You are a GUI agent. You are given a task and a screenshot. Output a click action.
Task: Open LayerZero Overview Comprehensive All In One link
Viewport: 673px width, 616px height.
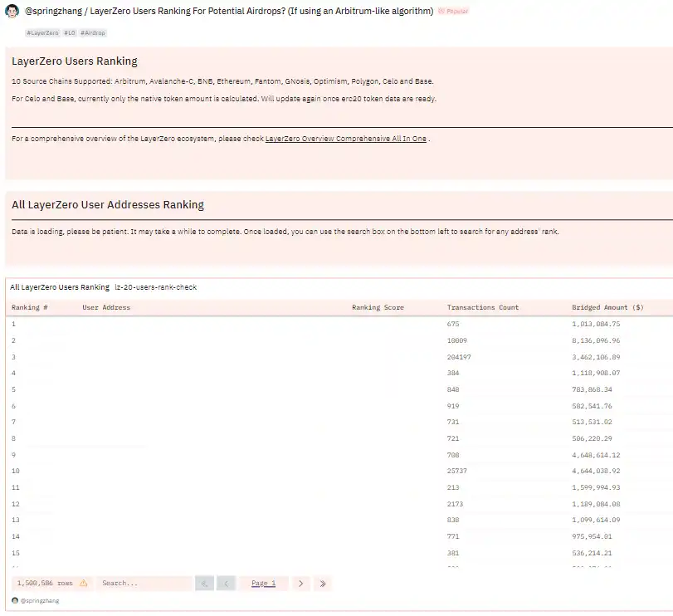[x=346, y=139]
